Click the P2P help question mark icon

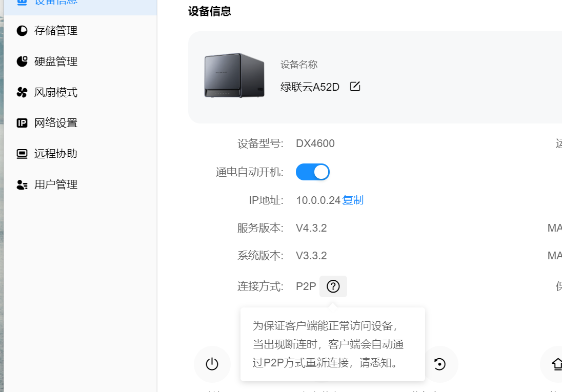click(333, 286)
